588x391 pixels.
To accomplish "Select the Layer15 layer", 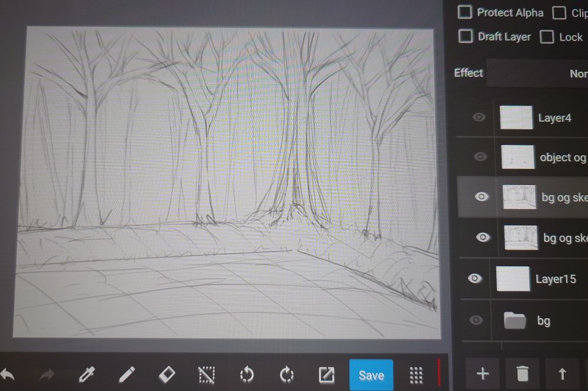I will pyautogui.click(x=556, y=278).
